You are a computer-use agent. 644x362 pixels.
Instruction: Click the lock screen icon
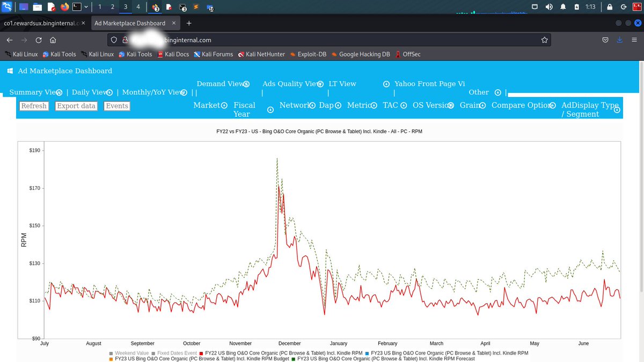[610, 7]
